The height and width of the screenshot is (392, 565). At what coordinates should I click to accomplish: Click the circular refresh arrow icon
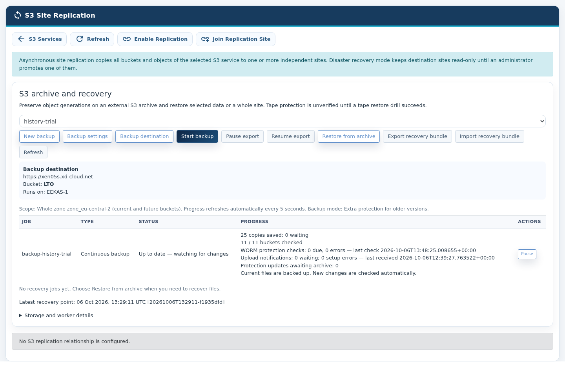(80, 39)
